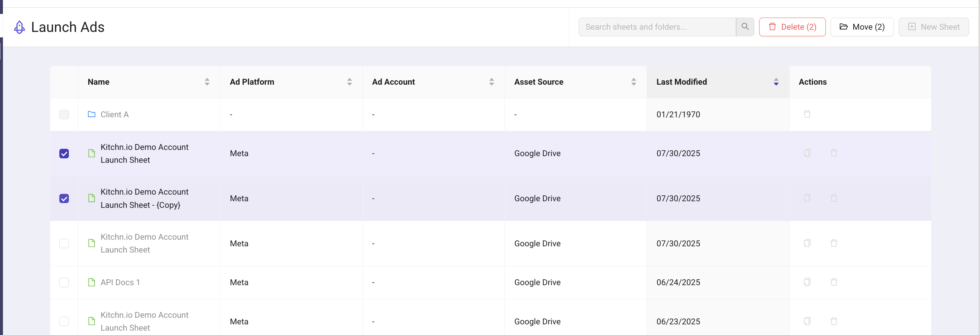Toggle Last Modified sort order
The width and height of the screenshot is (980, 335).
point(775,82)
